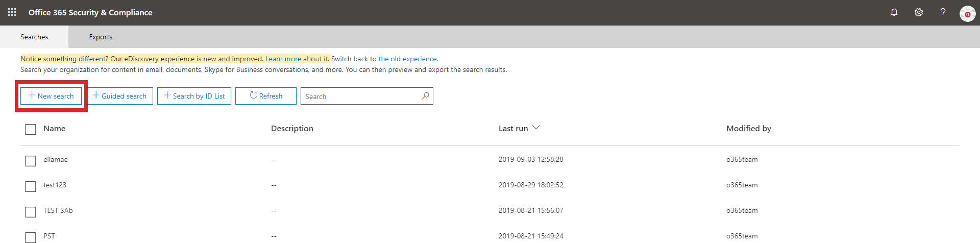Screen dimensions: 980x243
Task: Select the test123 row checkbox
Action: pos(31,186)
